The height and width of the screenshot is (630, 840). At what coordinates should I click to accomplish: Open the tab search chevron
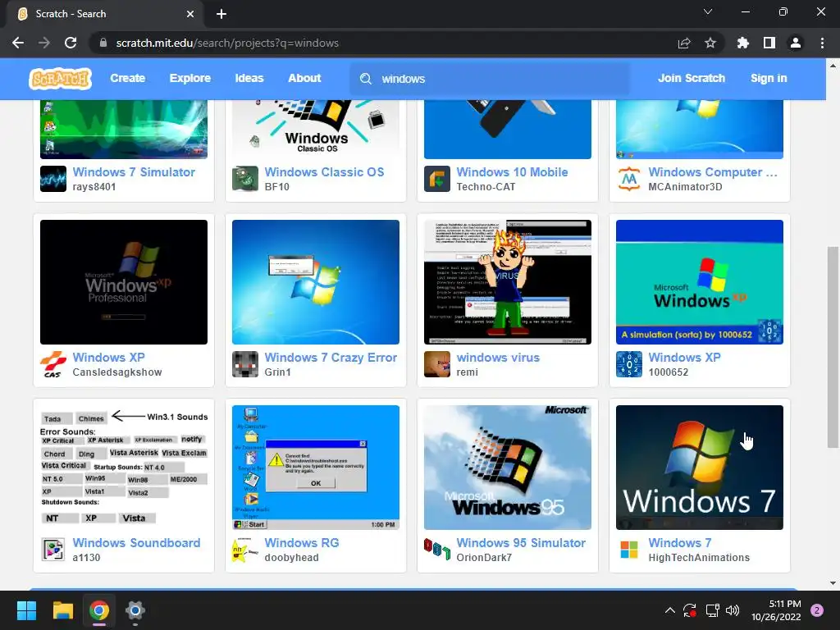(x=708, y=11)
